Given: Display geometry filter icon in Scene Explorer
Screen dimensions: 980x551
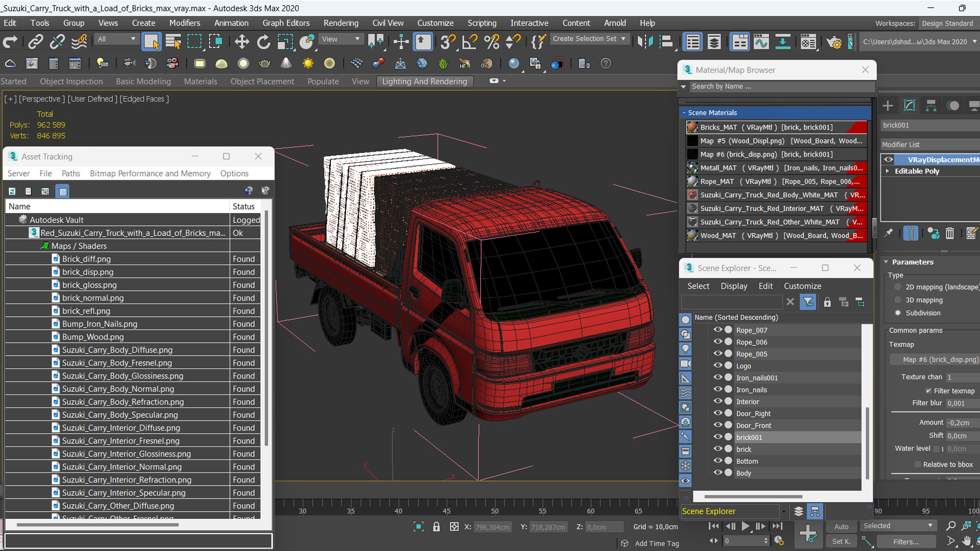Looking at the screenshot, I should tap(685, 320).
